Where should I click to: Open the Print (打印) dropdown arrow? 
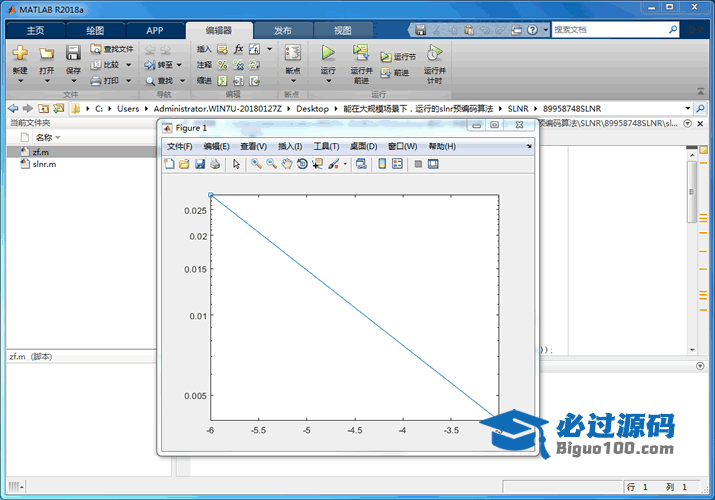pyautogui.click(x=129, y=81)
